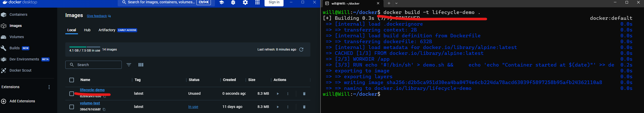The image size is (644, 113).
Task: Open the column selector icon
Action: click(x=141, y=65)
